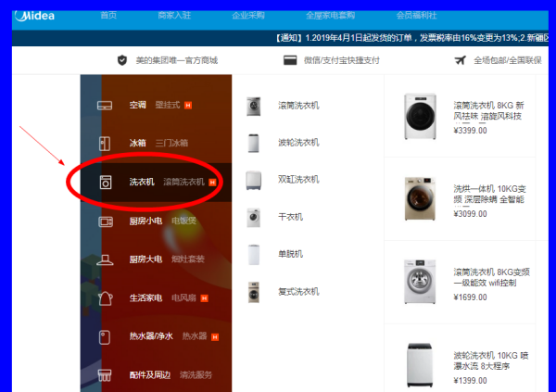Image resolution: width=556 pixels, height=392 pixels.
Task: Open the 企业采购 navigation item
Action: tap(248, 15)
